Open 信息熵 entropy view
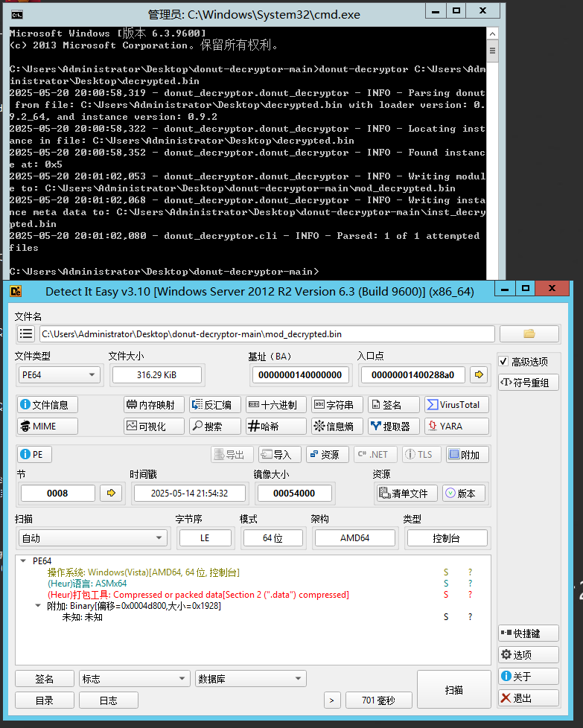This screenshot has width=583, height=728. pyautogui.click(x=337, y=427)
